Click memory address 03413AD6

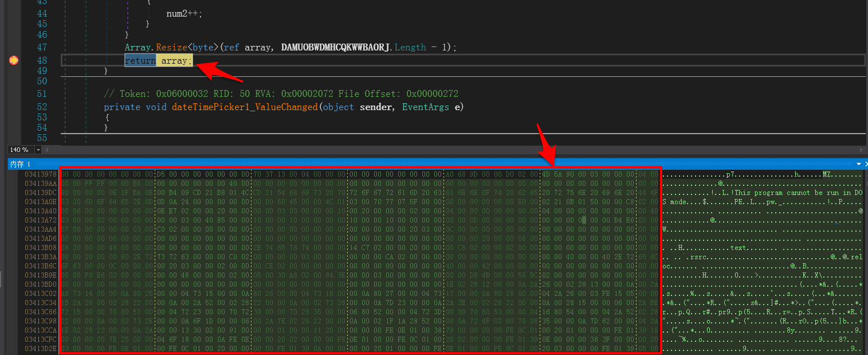pyautogui.click(x=41, y=238)
